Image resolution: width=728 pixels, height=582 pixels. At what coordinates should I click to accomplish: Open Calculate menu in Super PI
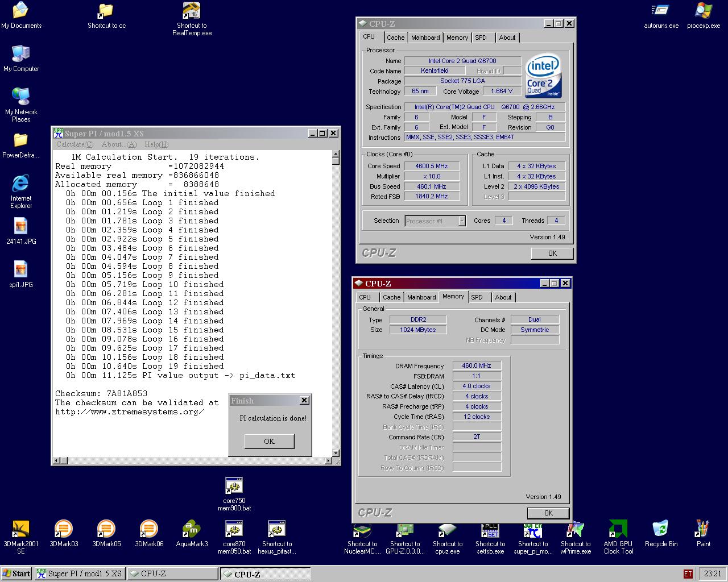75,144
